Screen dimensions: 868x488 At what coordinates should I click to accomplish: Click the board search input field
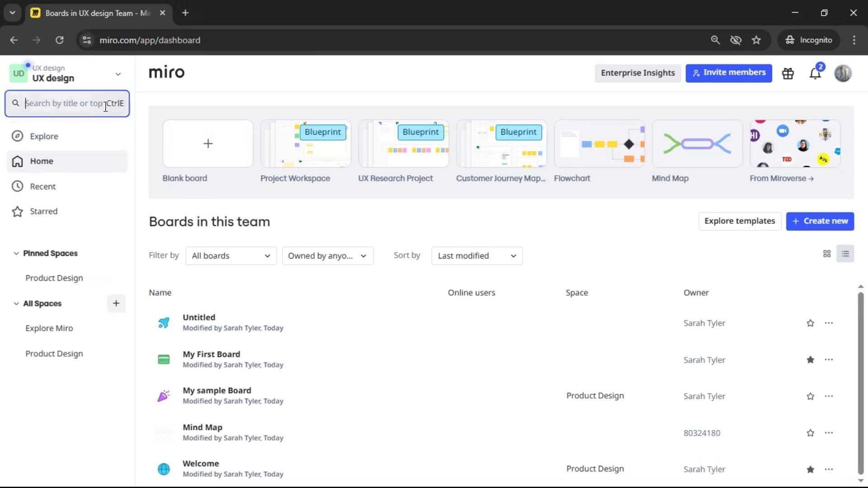(63, 103)
